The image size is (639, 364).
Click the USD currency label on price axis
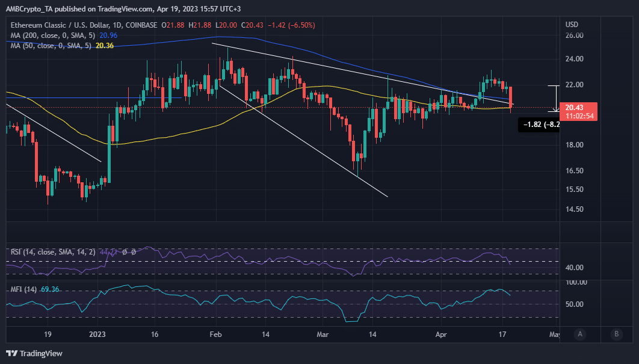[572, 25]
